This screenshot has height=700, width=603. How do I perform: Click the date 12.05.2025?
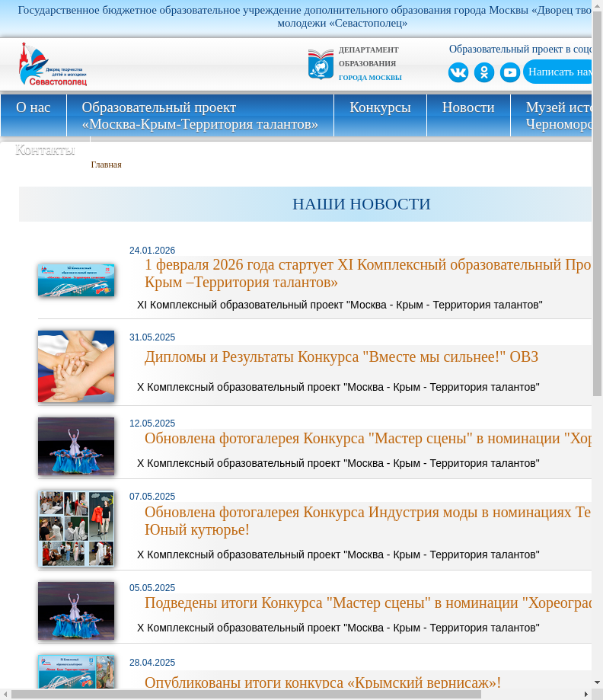(x=152, y=424)
